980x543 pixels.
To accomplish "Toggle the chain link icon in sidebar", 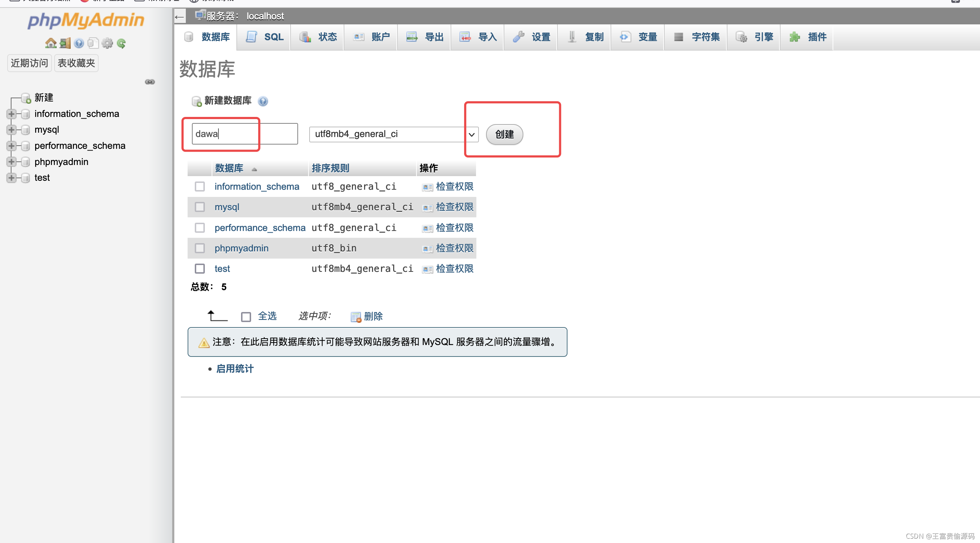I will tap(150, 82).
